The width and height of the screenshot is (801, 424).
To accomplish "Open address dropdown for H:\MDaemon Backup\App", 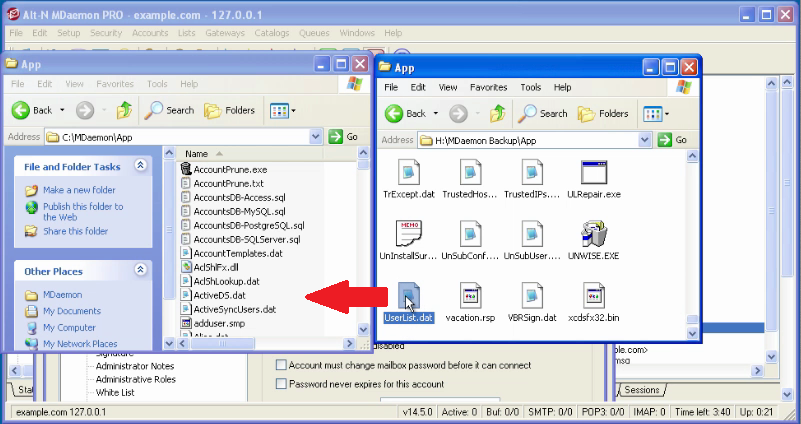I will 645,140.
